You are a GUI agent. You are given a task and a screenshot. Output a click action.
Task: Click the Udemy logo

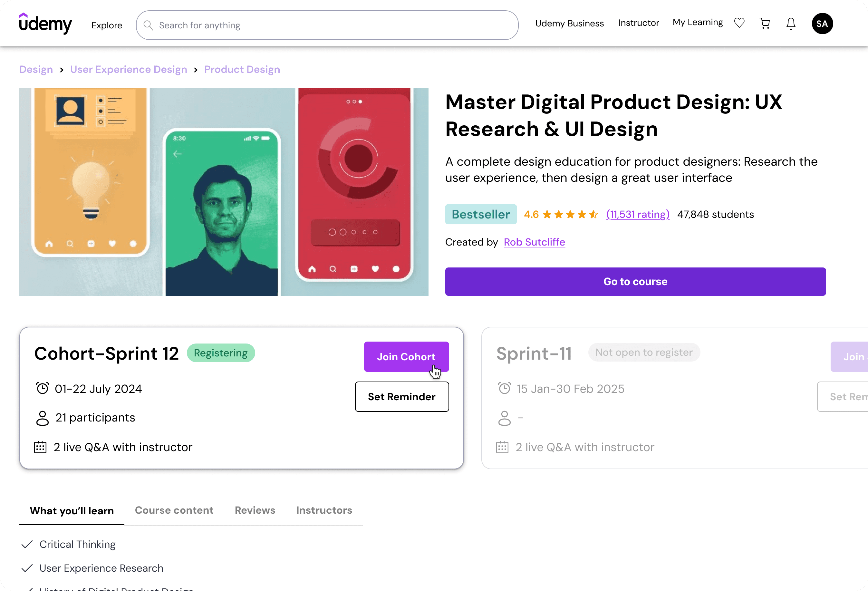pos(45,23)
